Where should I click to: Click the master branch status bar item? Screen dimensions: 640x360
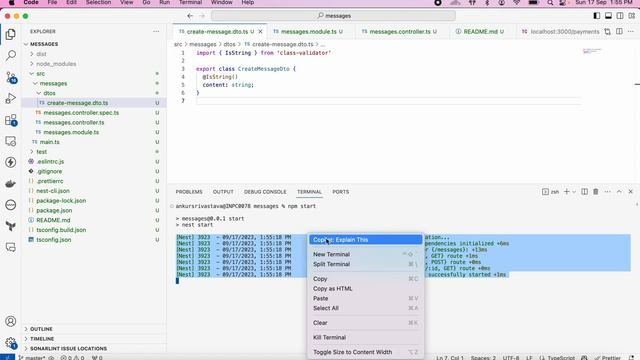click(32, 358)
